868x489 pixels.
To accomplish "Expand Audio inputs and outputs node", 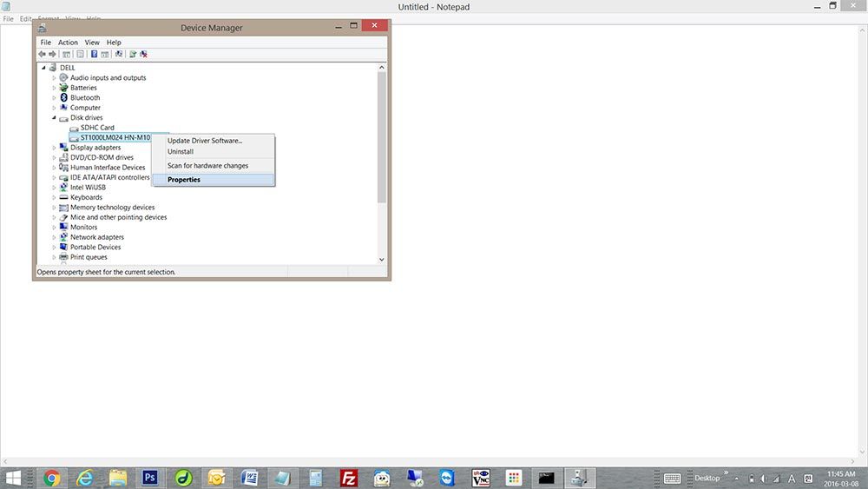I will tap(54, 78).
